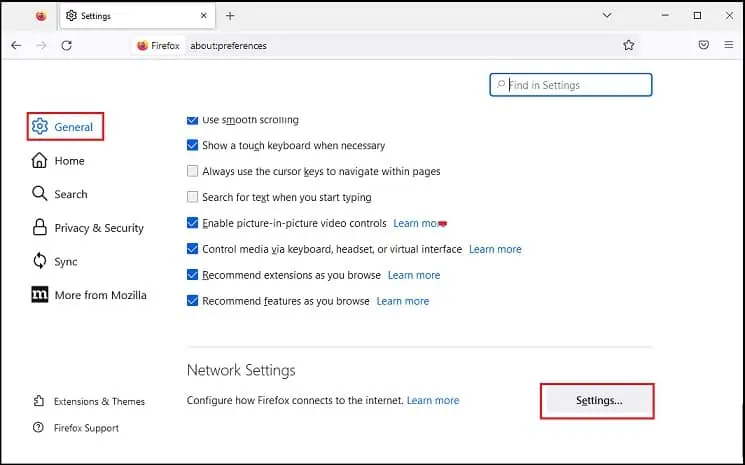Uncheck Show a touch keyboard when necessary
This screenshot has height=465, width=745.
point(193,145)
